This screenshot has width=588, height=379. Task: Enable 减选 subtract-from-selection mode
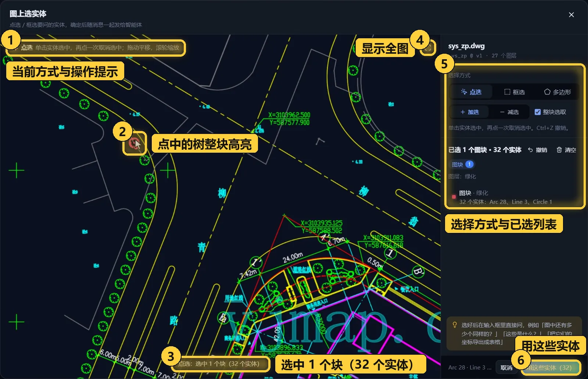[x=509, y=112]
